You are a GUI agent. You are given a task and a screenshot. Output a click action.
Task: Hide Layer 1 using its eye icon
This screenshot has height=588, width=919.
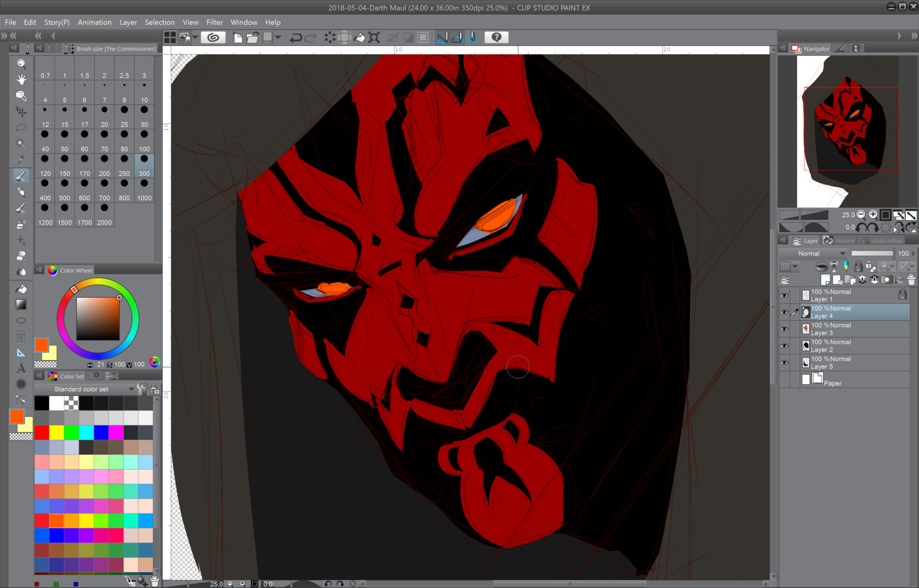pyautogui.click(x=785, y=296)
